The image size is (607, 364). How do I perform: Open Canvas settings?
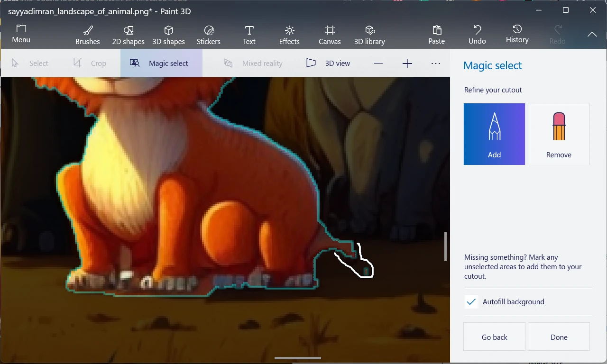[330, 34]
